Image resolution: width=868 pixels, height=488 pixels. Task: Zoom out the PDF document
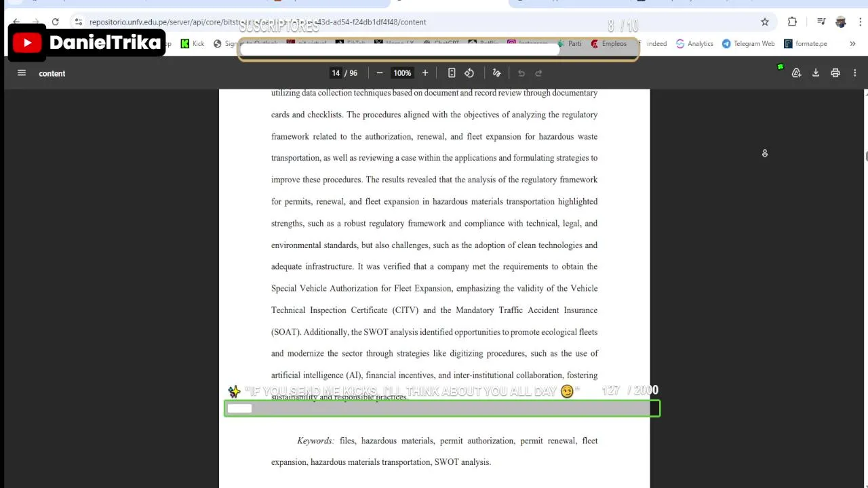(380, 73)
